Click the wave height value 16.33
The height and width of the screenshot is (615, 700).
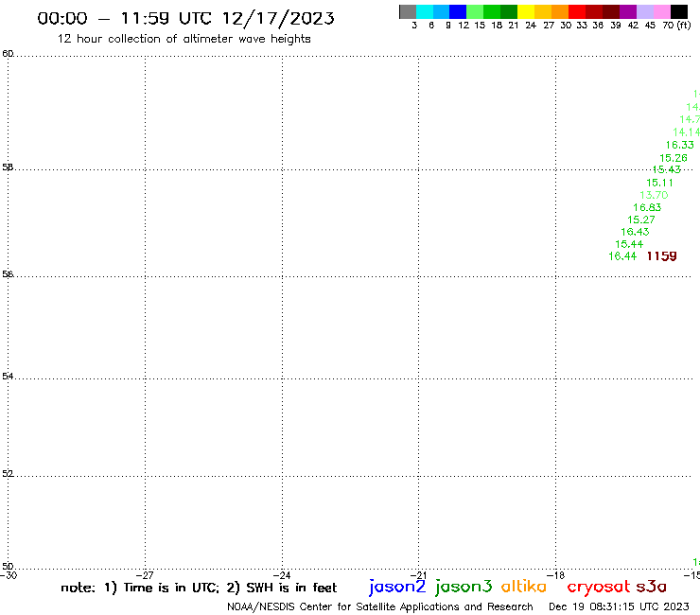[x=680, y=145]
